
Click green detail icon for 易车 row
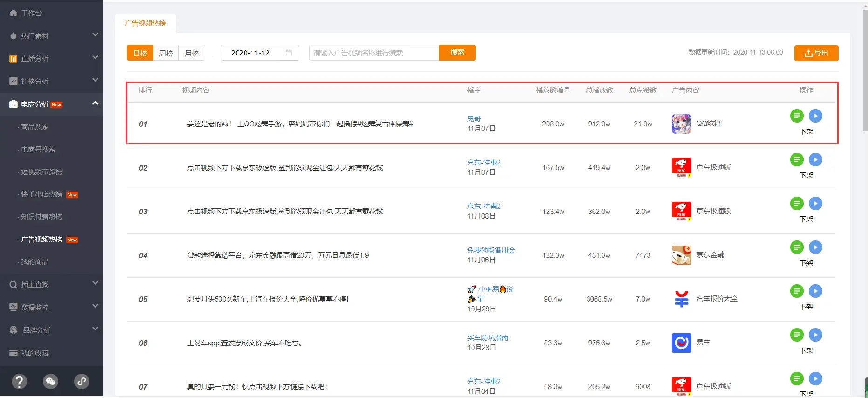tap(797, 335)
